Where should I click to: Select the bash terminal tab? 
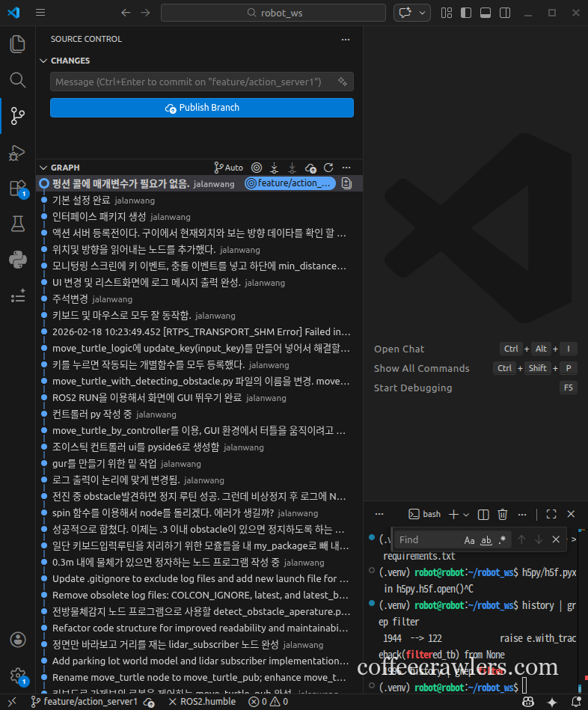point(424,515)
